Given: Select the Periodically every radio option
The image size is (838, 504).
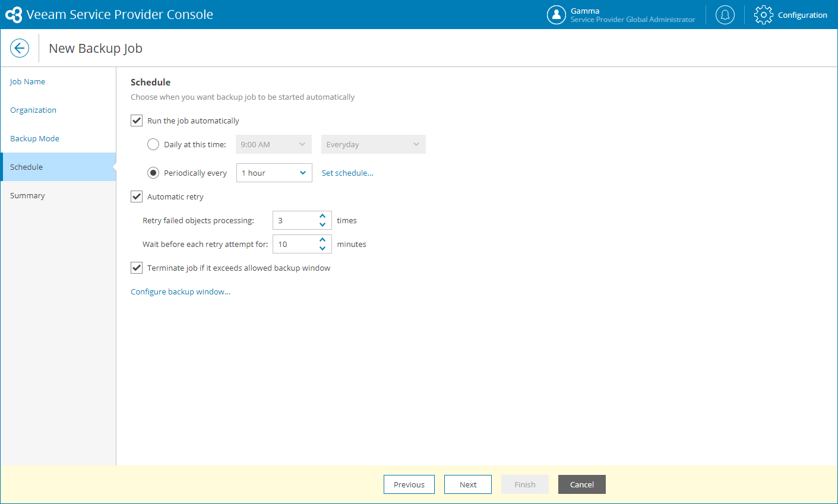Looking at the screenshot, I should 153,173.
